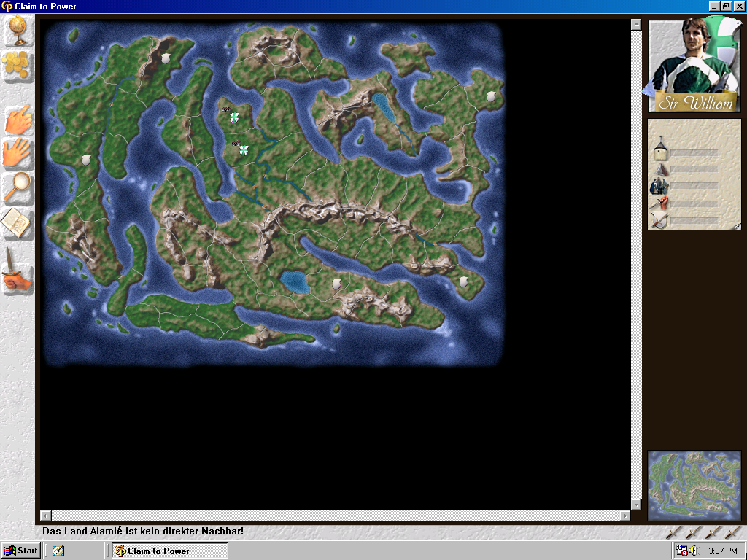Click the value bar beside the shield and sword icon
Viewport: 747px width, 560px height.
(694, 220)
